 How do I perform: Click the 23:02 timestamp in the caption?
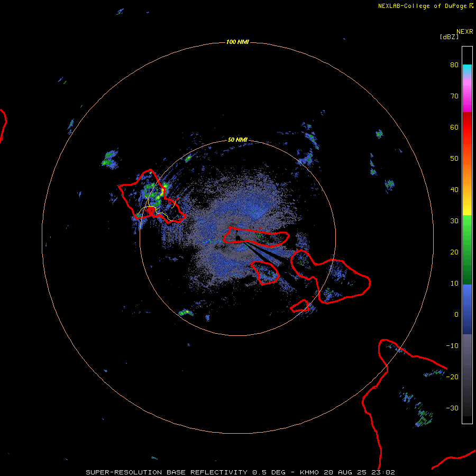(x=384, y=472)
